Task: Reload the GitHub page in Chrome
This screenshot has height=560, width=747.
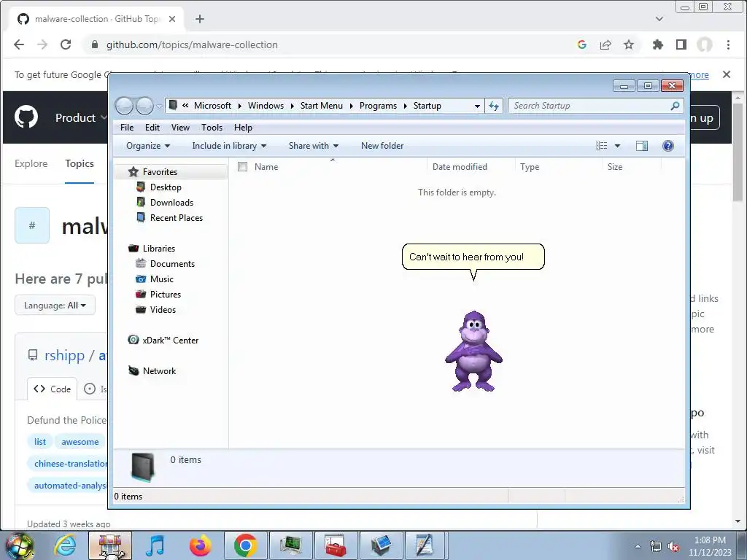Action: point(66,44)
